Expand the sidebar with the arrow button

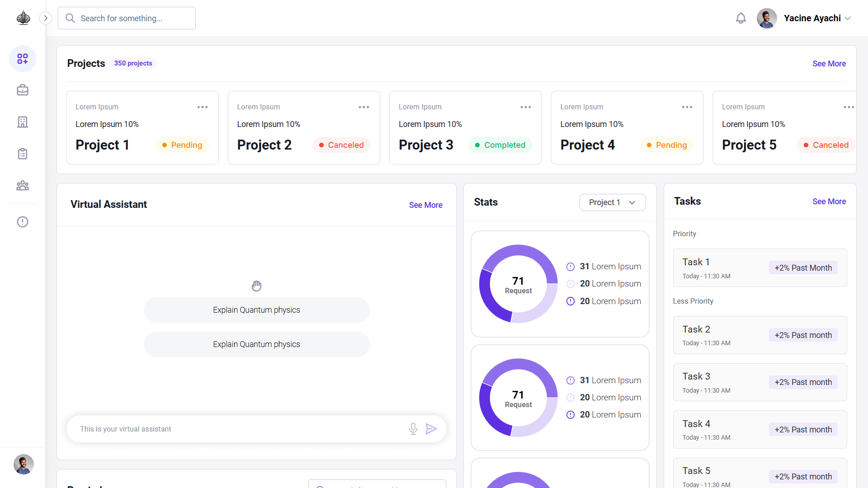(46, 18)
